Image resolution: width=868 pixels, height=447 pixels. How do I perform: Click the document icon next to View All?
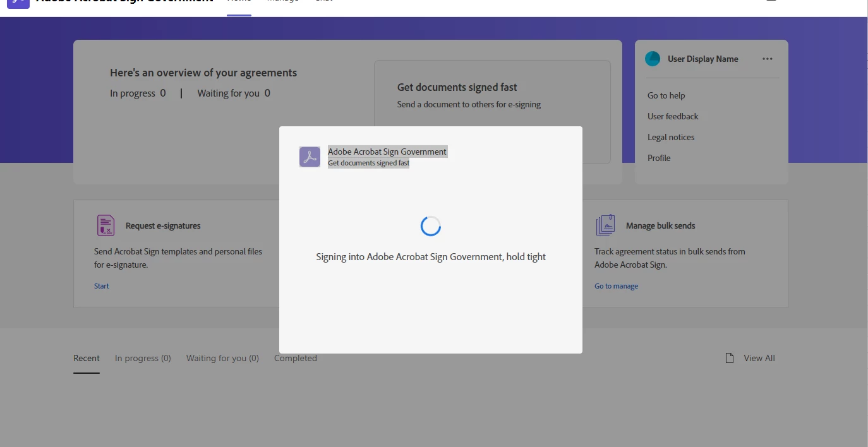click(x=730, y=358)
